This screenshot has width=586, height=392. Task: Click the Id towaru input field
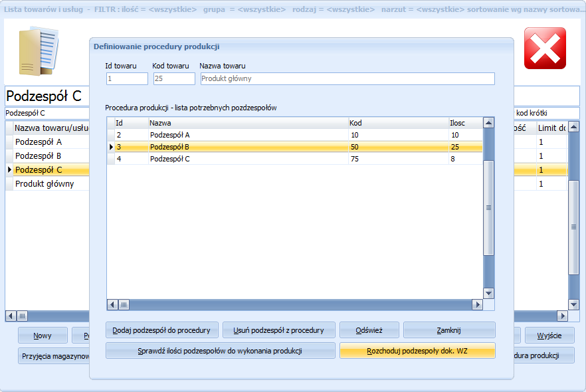coord(127,78)
